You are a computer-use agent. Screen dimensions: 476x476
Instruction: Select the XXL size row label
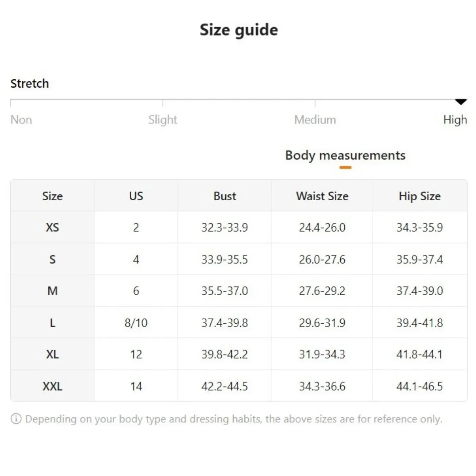pos(52,386)
